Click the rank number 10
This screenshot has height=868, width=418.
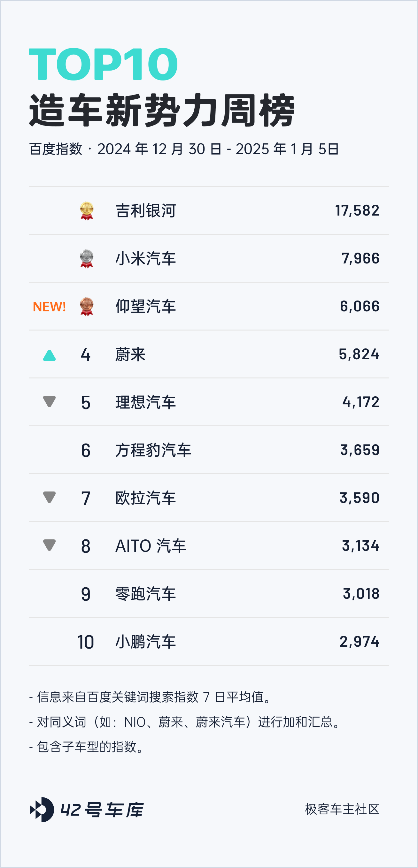(86, 642)
